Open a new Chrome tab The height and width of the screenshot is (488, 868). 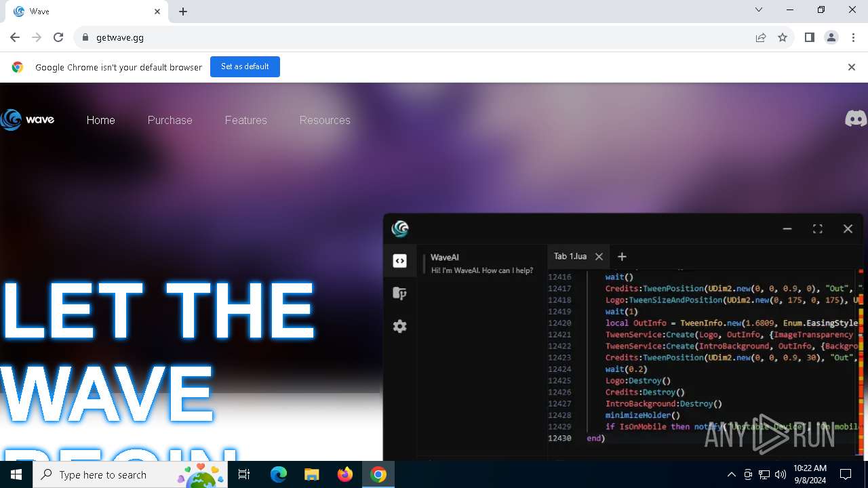click(x=183, y=12)
